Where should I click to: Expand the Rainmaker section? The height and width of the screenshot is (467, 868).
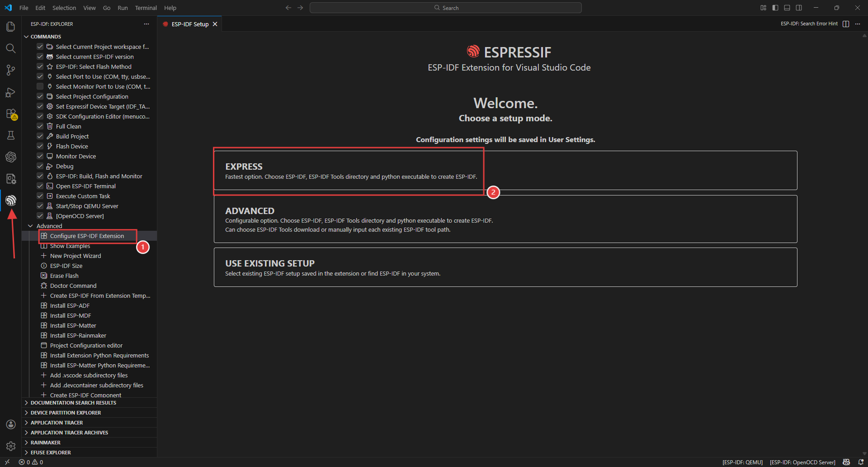(x=45, y=443)
